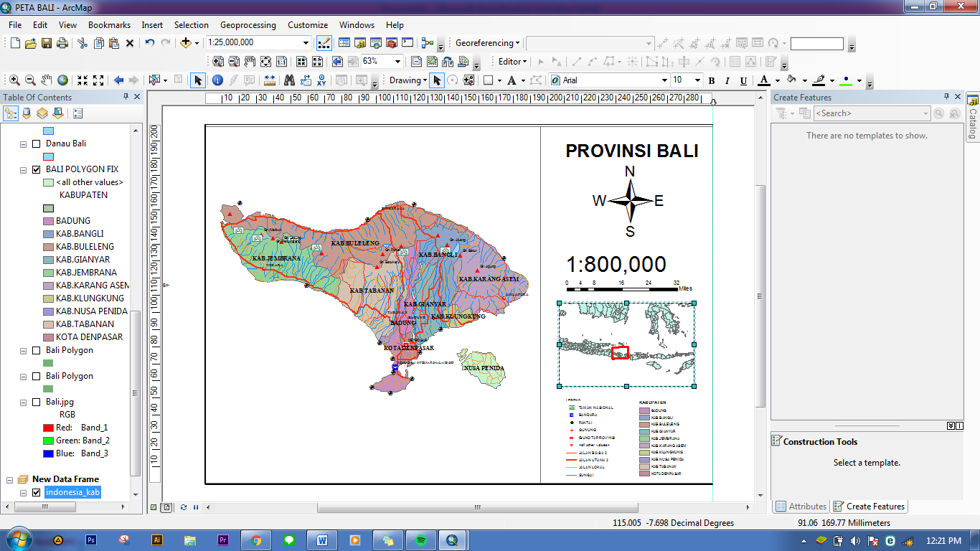This screenshot has height=551, width=980.
Task: Click the KAB.GIANYAR legend color swatch
Action: [x=48, y=260]
